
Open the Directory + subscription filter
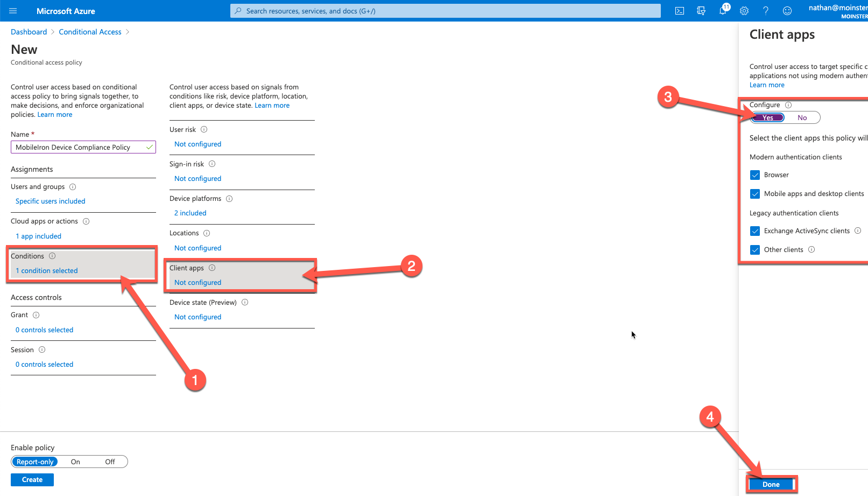(701, 10)
